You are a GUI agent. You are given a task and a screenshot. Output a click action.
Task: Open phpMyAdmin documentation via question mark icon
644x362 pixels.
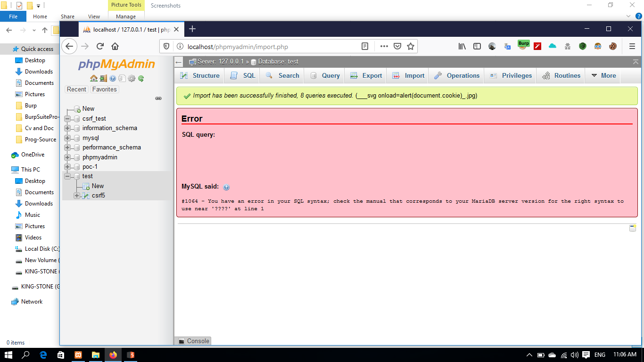point(112,79)
